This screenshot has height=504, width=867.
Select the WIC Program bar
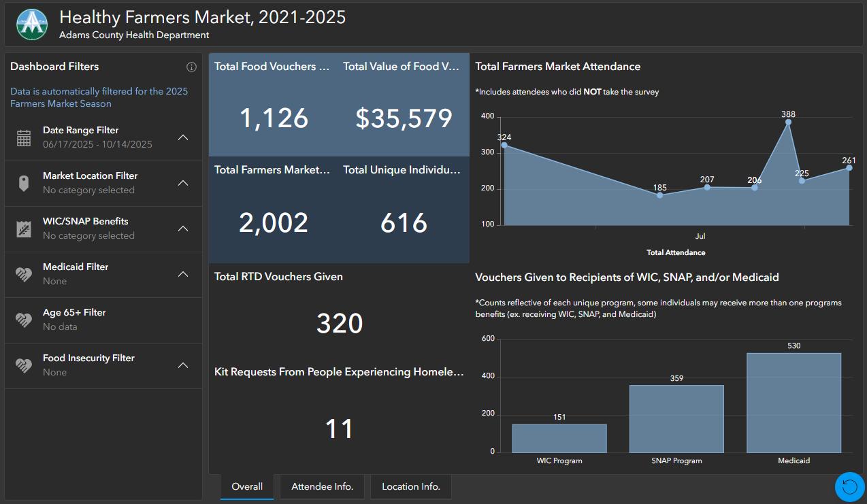click(x=559, y=439)
